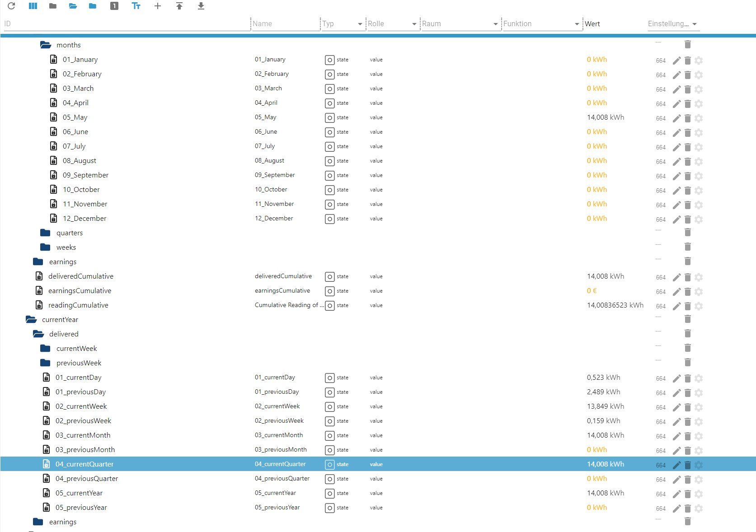
Task: Click the 2,489 kWh value
Action: pos(603,392)
